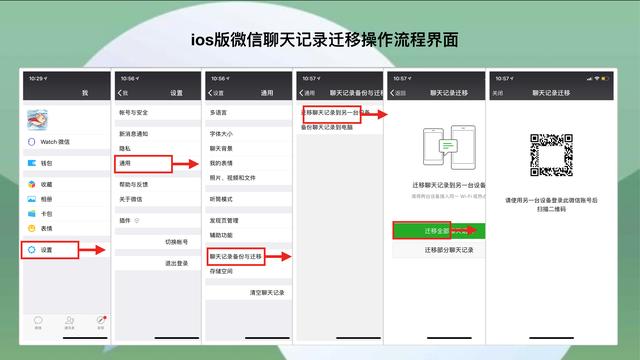Tap the battery icon in status bar
The width and height of the screenshot is (640, 360).
coord(604,78)
